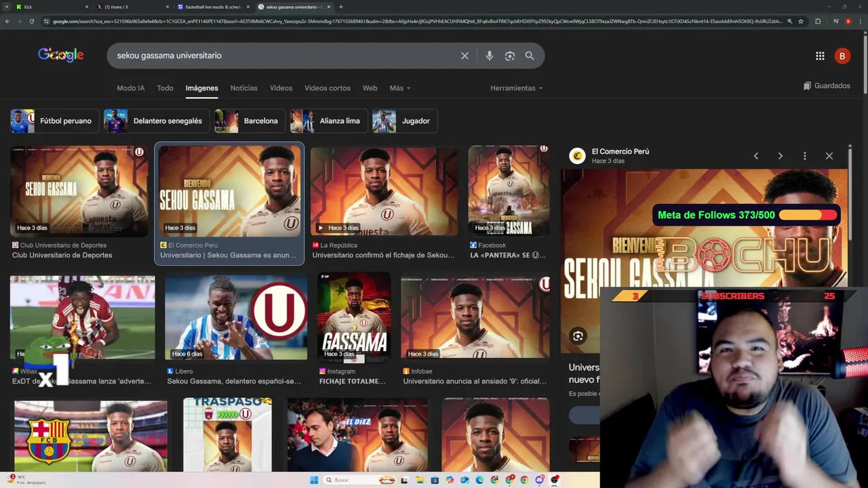Click the taskbar Buscar search box
The width and height of the screenshot is (868, 488).
(359, 480)
